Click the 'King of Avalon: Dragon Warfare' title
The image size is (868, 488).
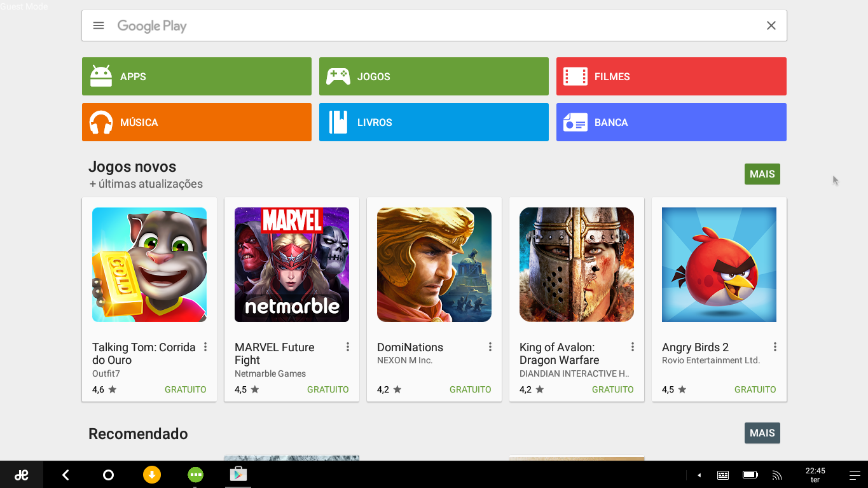pos(560,354)
